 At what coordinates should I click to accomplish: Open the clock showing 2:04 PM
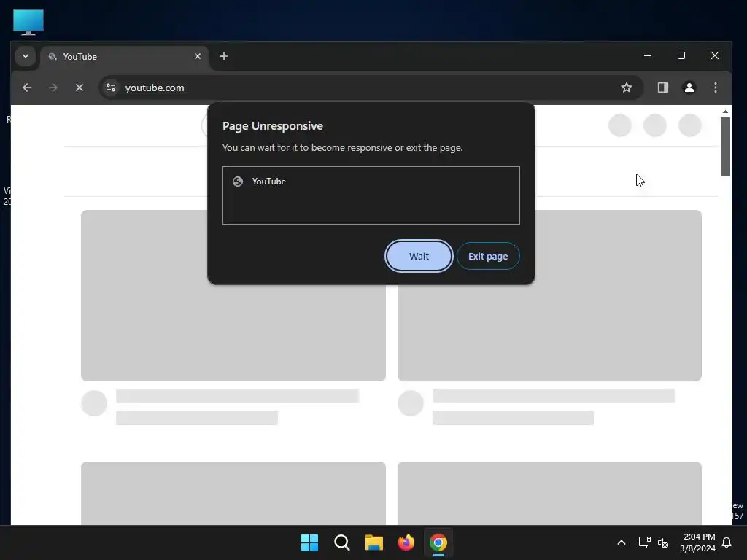tap(698, 542)
